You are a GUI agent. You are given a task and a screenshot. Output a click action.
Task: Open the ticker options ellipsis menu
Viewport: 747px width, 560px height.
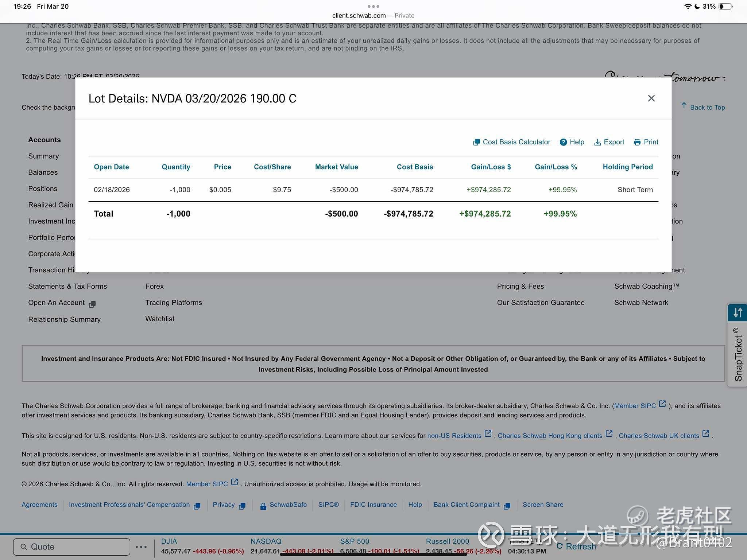click(141, 547)
